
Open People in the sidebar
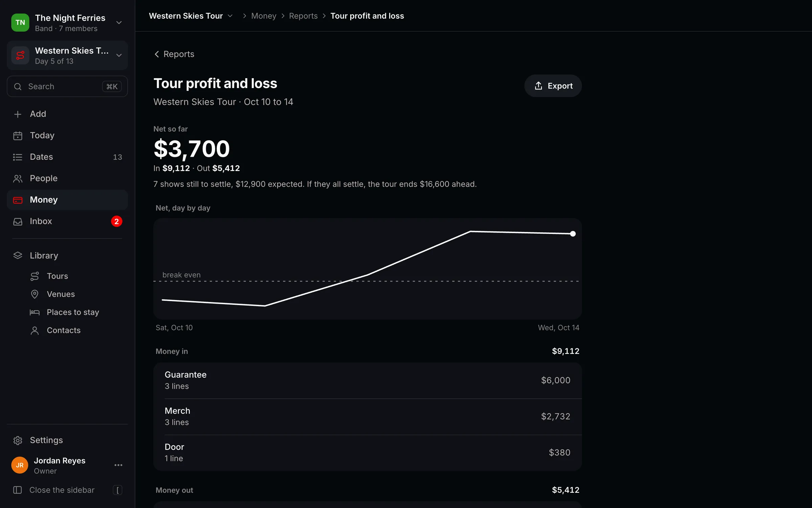67,178
